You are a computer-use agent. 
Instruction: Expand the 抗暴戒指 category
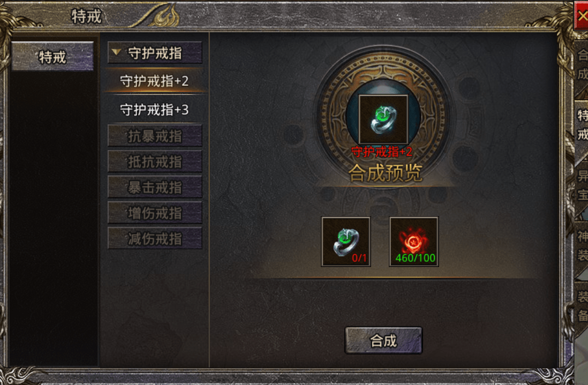(155, 136)
